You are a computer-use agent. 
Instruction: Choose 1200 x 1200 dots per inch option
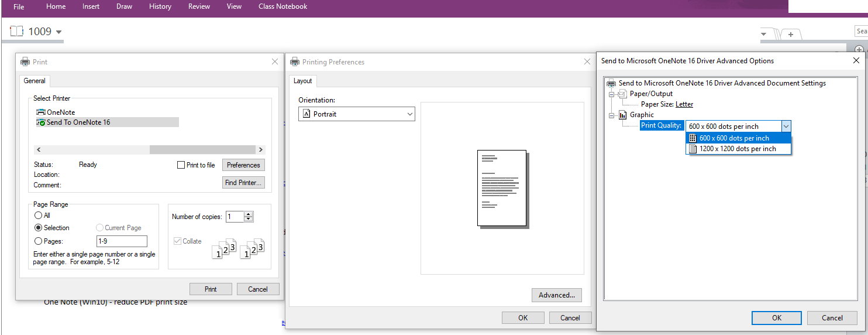tap(739, 149)
